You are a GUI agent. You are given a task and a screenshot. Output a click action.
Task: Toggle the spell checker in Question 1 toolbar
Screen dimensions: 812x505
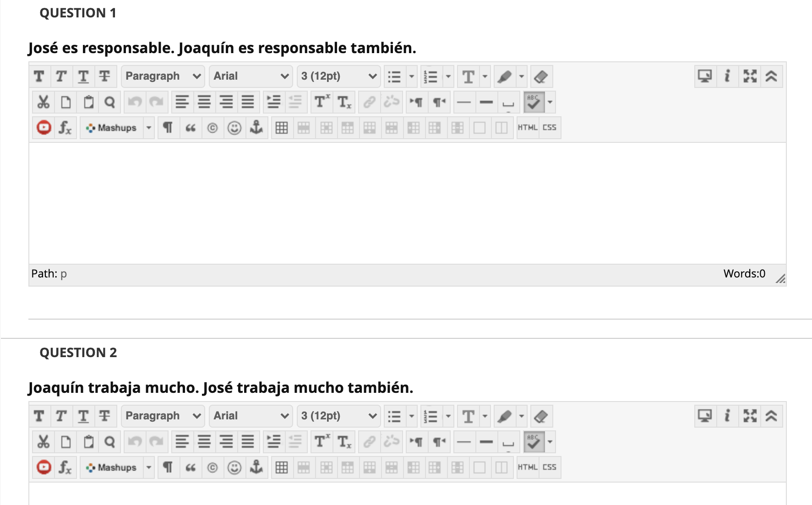(534, 102)
